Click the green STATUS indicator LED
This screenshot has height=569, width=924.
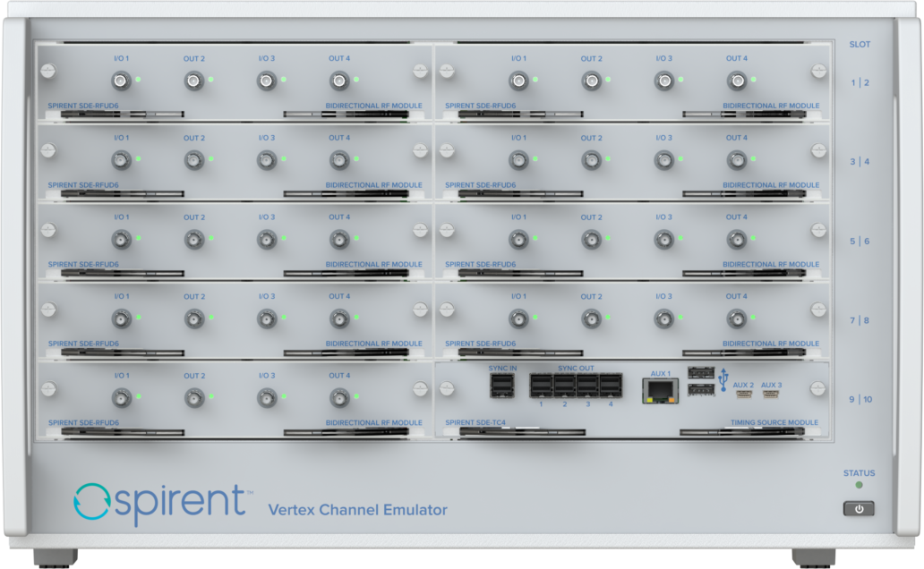tap(860, 486)
